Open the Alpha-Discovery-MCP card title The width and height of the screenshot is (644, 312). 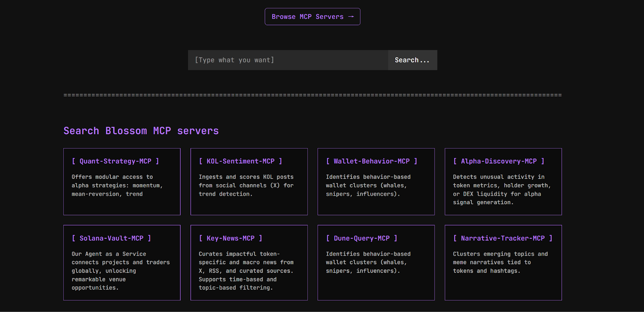(x=499, y=161)
